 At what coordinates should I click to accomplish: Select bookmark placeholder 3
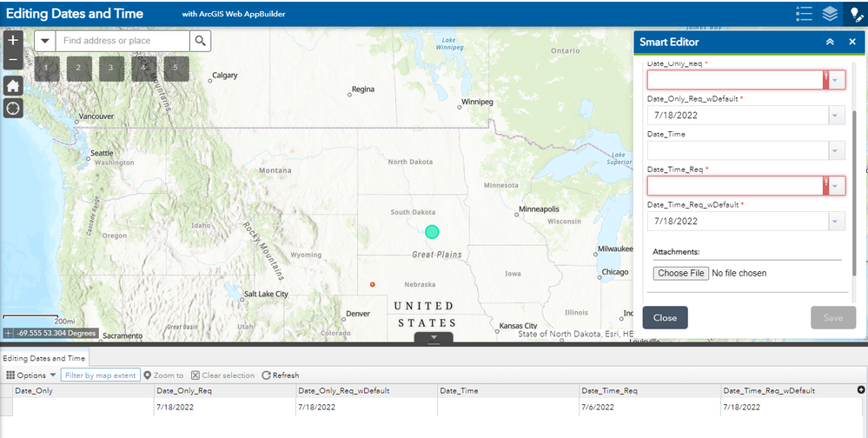pos(112,69)
